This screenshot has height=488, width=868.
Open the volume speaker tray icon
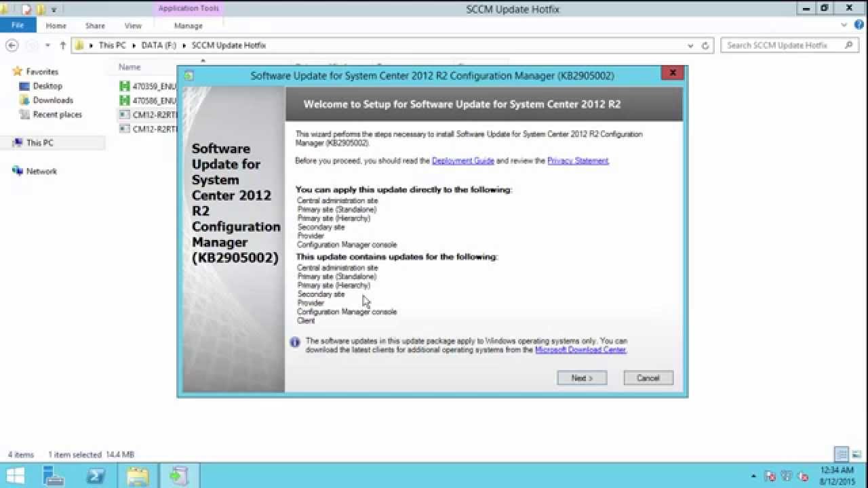[x=804, y=476]
